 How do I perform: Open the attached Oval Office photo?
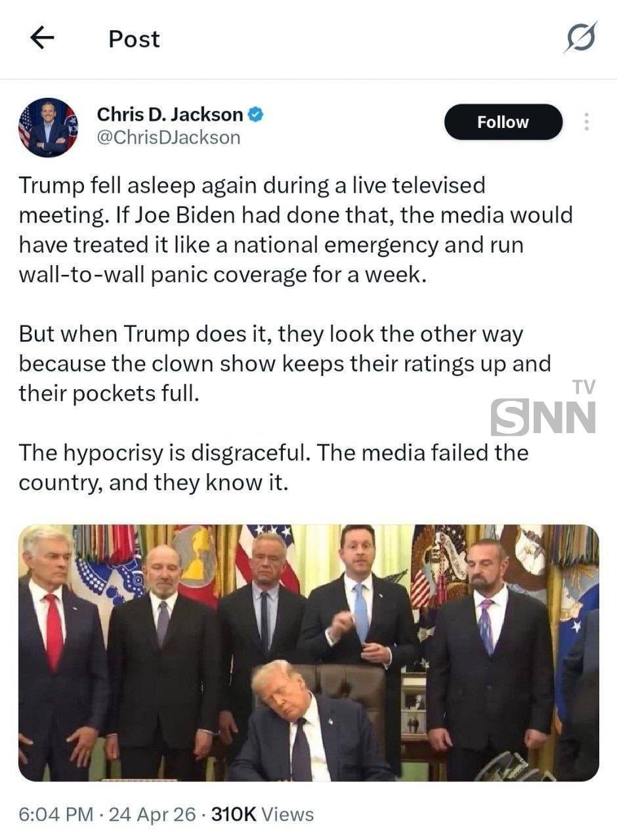pos(308,653)
